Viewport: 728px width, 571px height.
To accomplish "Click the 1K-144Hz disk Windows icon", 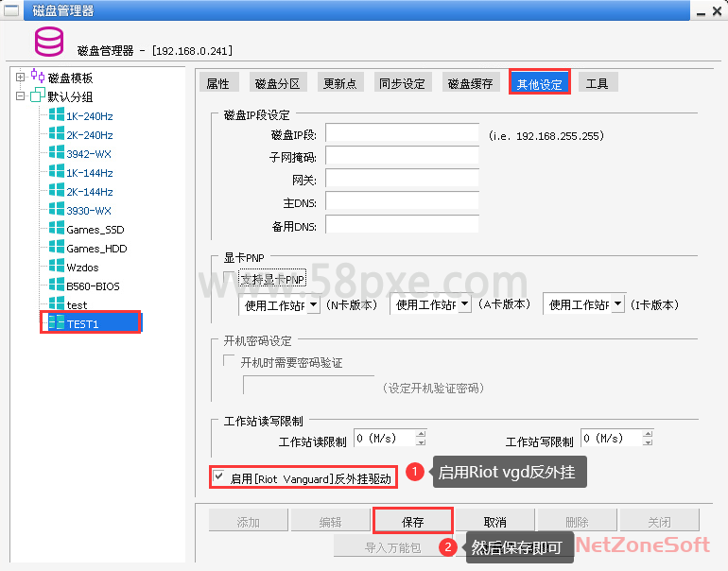I will (x=57, y=172).
